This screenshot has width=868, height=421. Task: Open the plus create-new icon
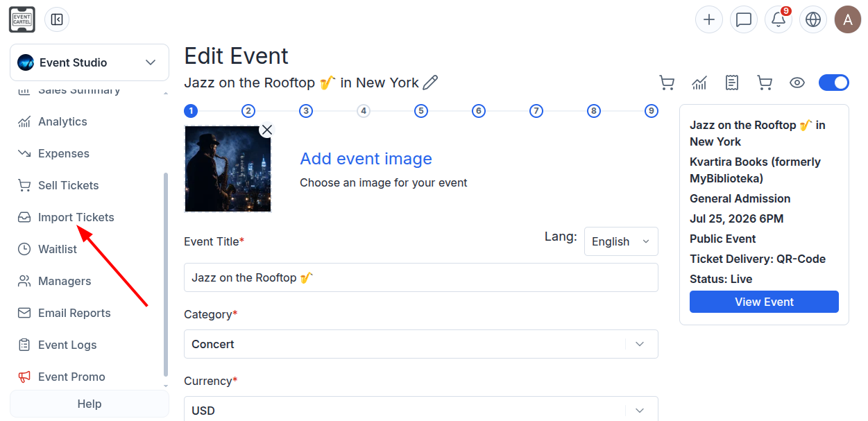tap(709, 19)
